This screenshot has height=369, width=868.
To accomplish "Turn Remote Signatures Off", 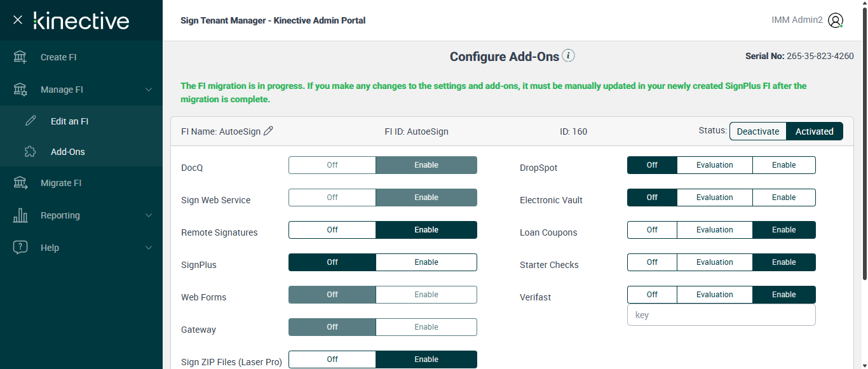I will [x=332, y=230].
